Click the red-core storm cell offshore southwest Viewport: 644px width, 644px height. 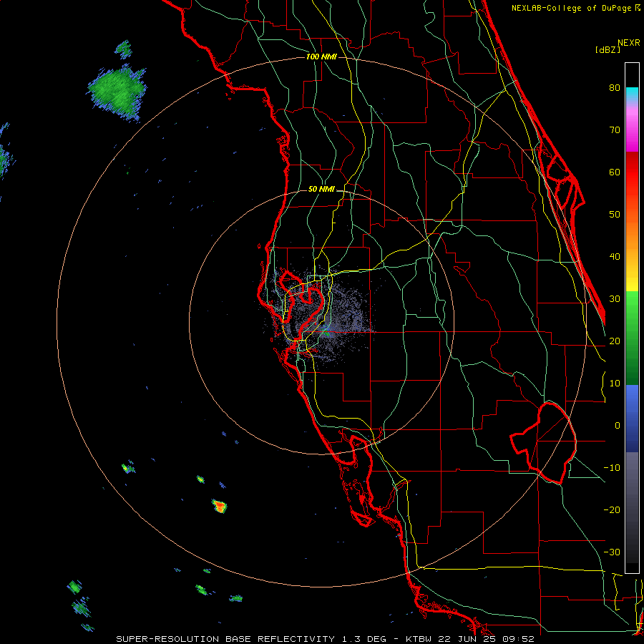[220, 506]
